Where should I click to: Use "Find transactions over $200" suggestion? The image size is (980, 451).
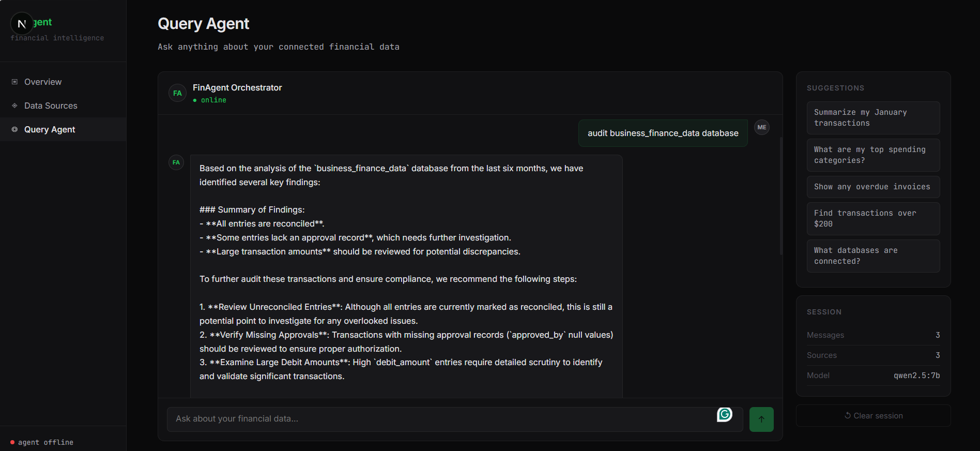pos(873,219)
